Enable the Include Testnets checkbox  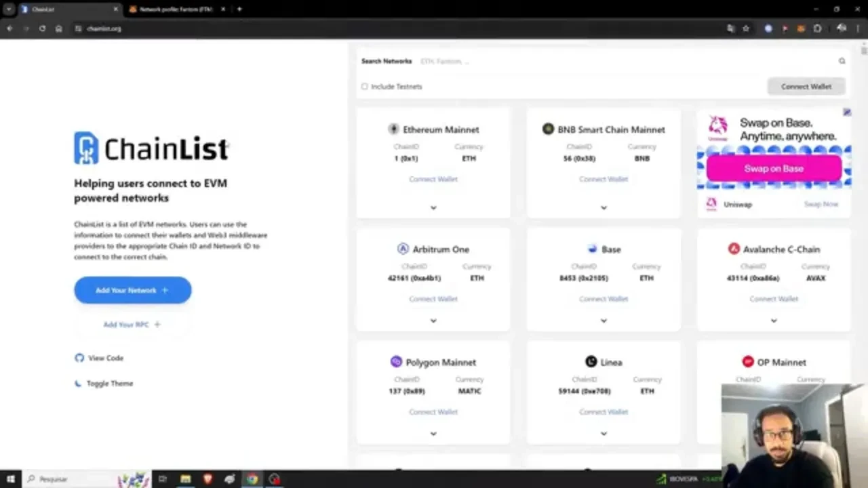click(365, 87)
